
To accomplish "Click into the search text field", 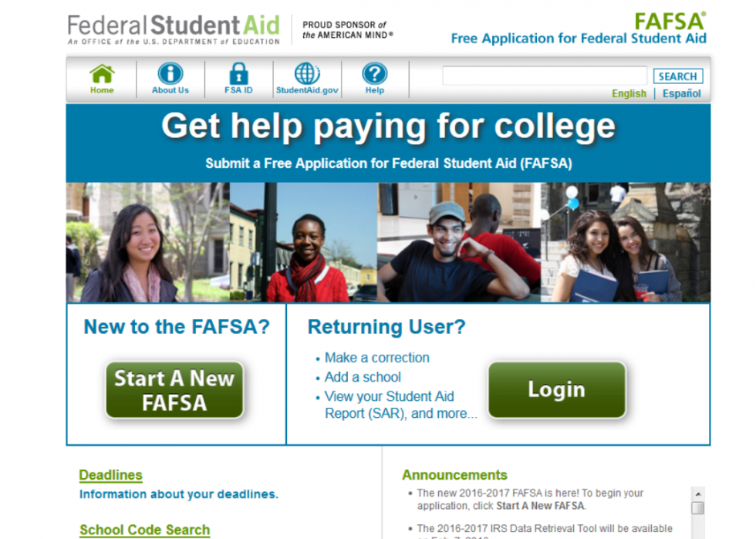I will coord(545,76).
